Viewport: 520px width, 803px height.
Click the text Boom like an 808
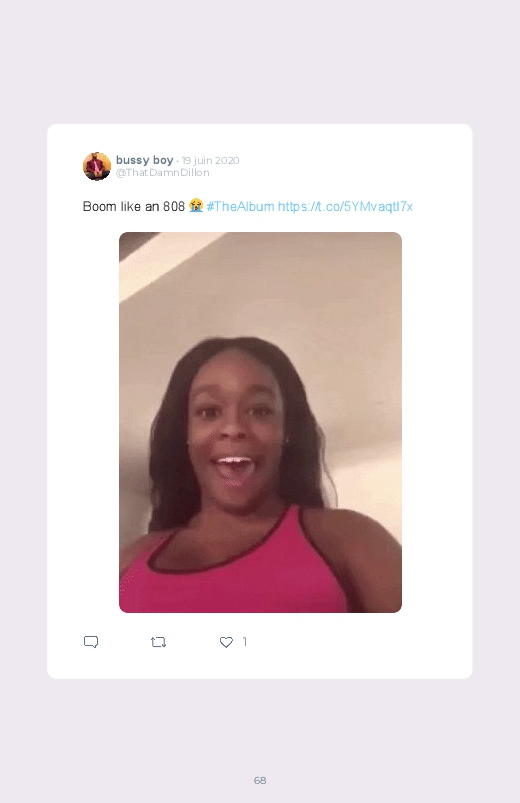pos(134,206)
